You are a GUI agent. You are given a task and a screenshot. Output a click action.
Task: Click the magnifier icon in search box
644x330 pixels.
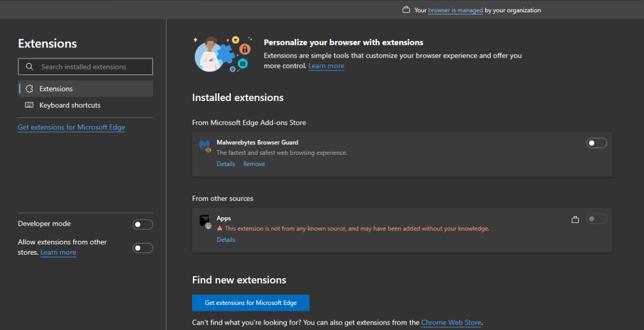click(29, 67)
